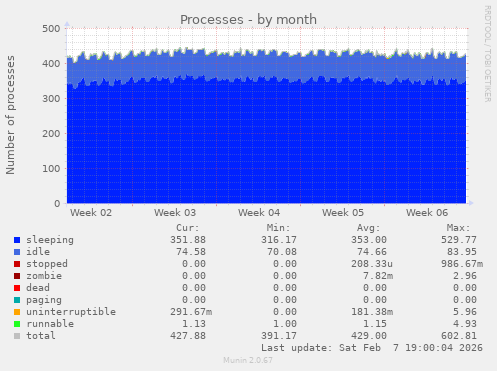Click the 'zombie' legend label
Screen dimensions: 497x371
[x=44, y=276]
